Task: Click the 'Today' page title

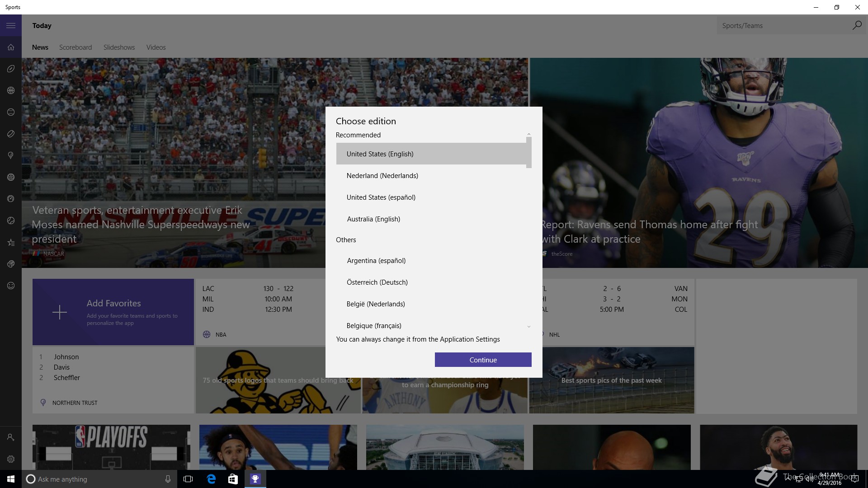Action: (42, 26)
